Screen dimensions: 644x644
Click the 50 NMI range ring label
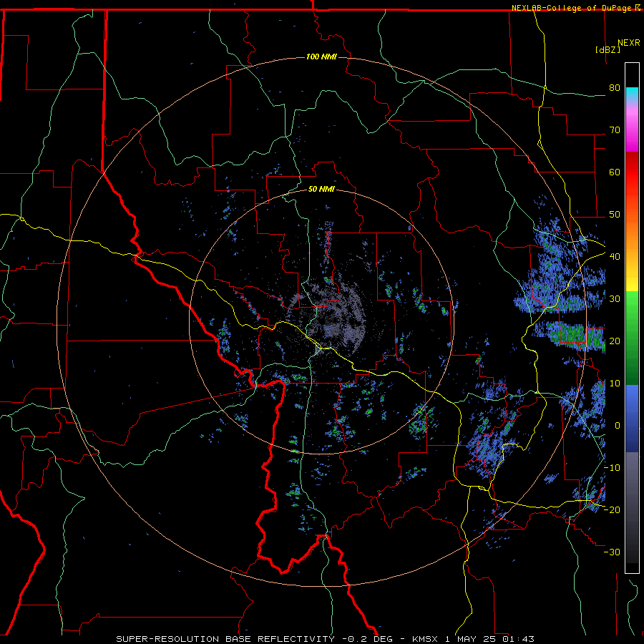tap(321, 189)
